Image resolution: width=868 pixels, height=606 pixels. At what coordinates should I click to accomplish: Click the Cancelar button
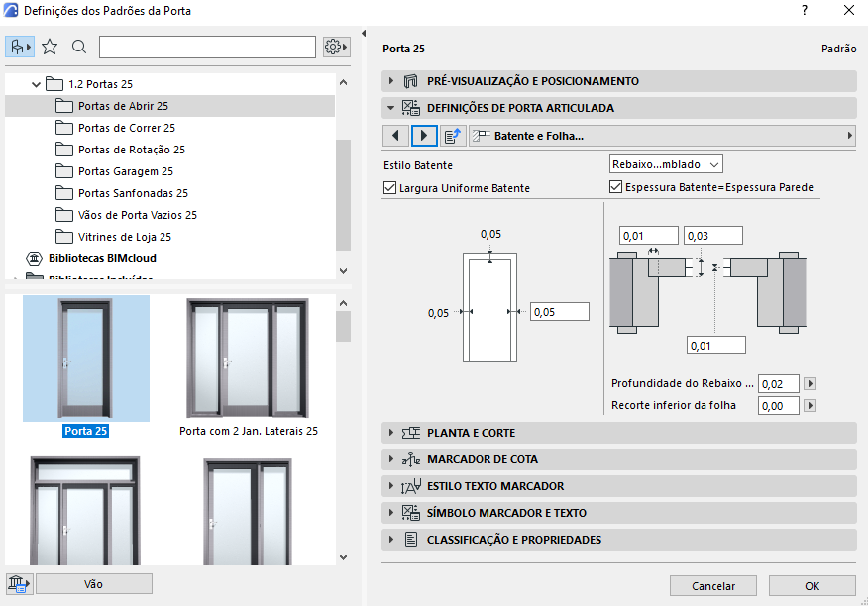pyautogui.click(x=713, y=586)
